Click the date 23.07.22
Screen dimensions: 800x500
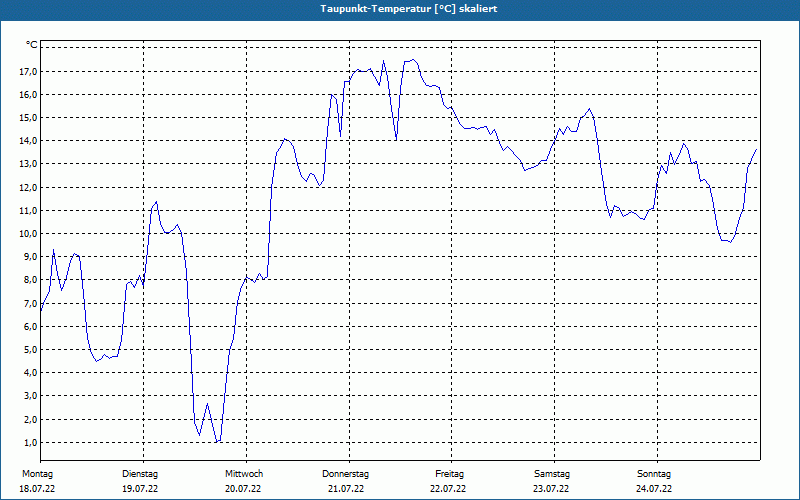click(x=551, y=489)
